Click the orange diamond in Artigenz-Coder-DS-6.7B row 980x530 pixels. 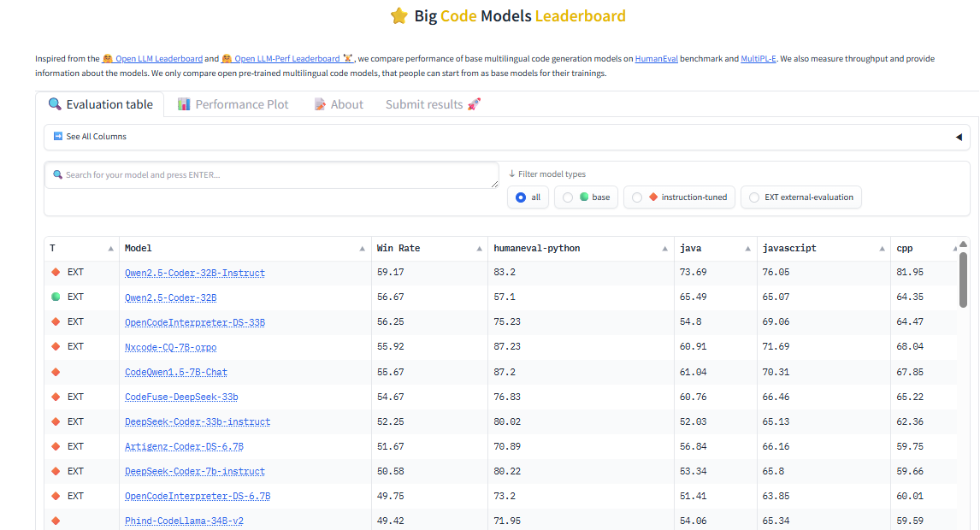[x=56, y=446]
